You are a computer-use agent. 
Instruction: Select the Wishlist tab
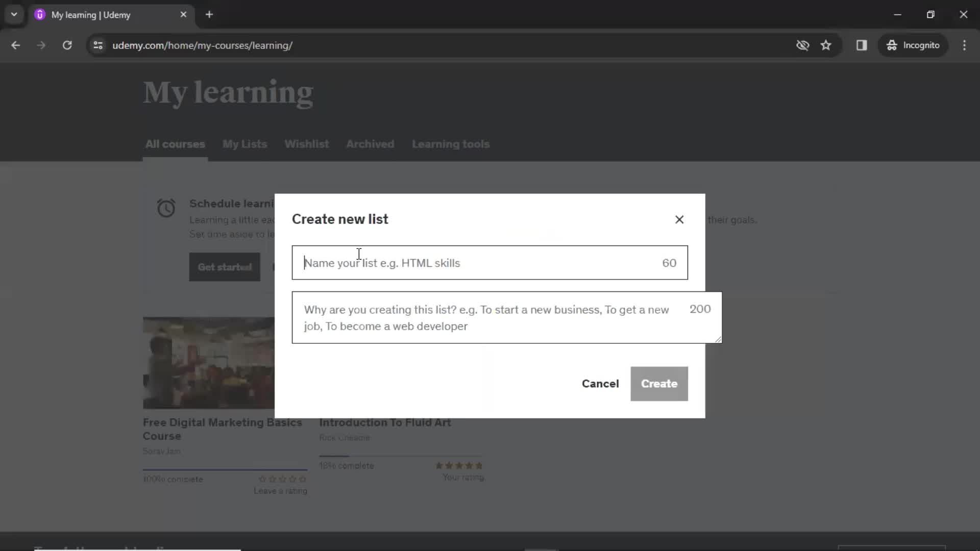(x=307, y=143)
